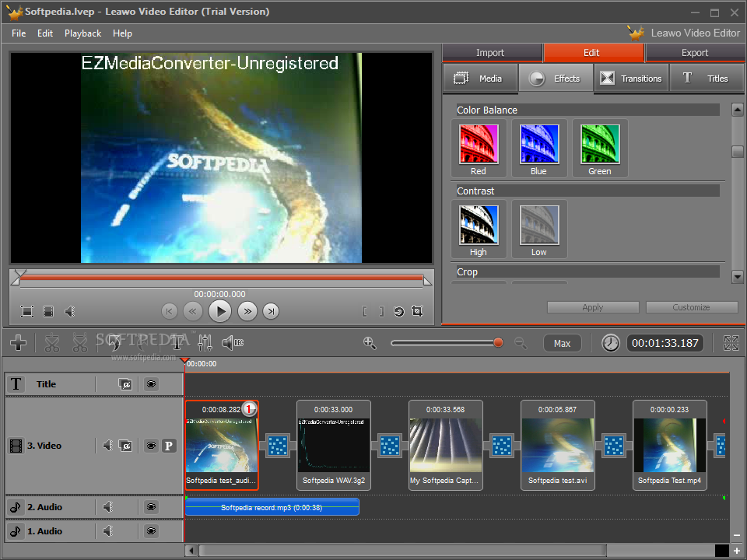Viewport: 747px width, 560px height.
Task: Click the first scissors cut icon
Action: coord(52,342)
